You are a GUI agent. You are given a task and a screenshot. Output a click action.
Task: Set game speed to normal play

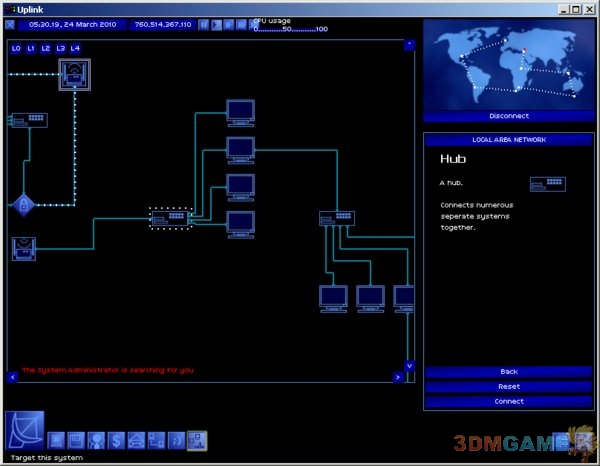(x=216, y=24)
